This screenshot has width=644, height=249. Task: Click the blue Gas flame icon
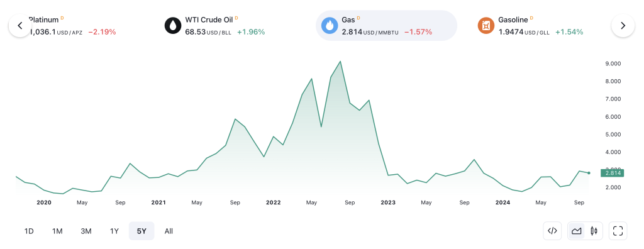(x=330, y=26)
